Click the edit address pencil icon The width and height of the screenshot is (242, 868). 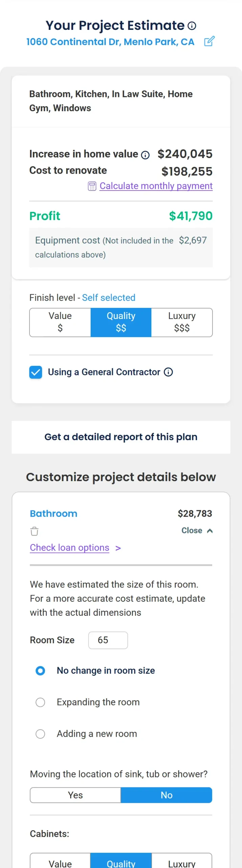click(209, 41)
